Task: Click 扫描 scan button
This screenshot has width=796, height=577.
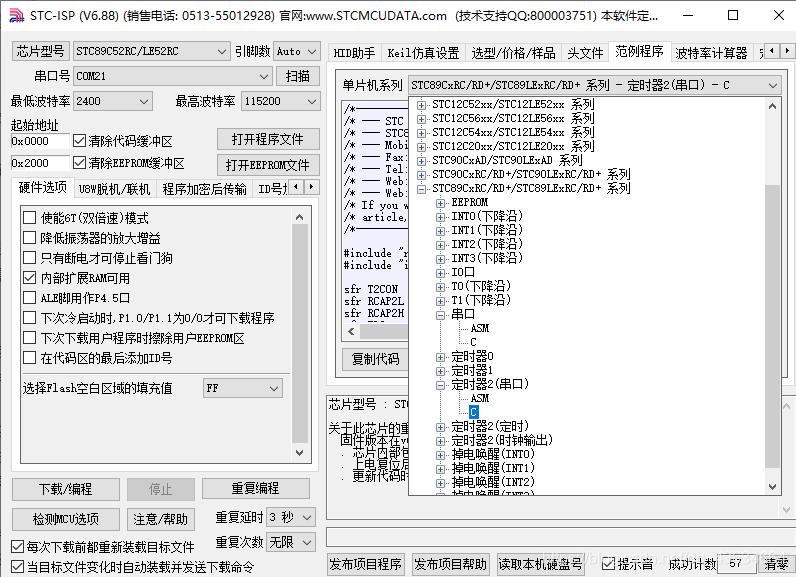Action: point(297,76)
